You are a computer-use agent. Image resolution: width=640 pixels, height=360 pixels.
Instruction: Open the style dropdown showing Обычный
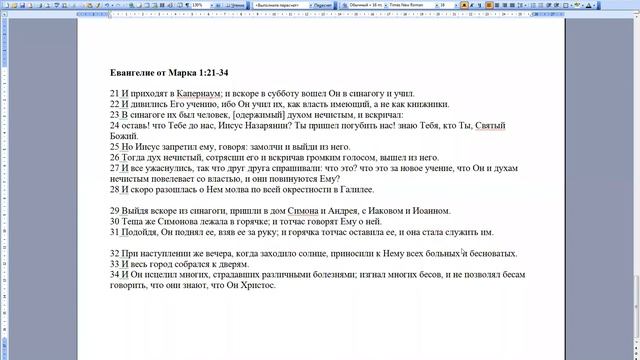386,5
